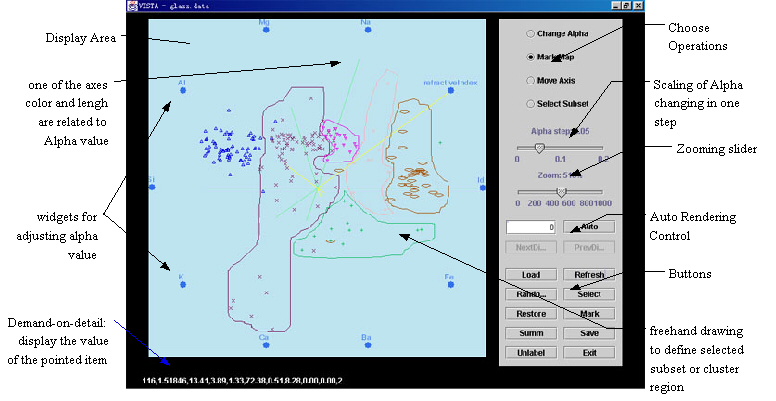Click the Save button
This screenshot has height=401, width=776.
[583, 333]
